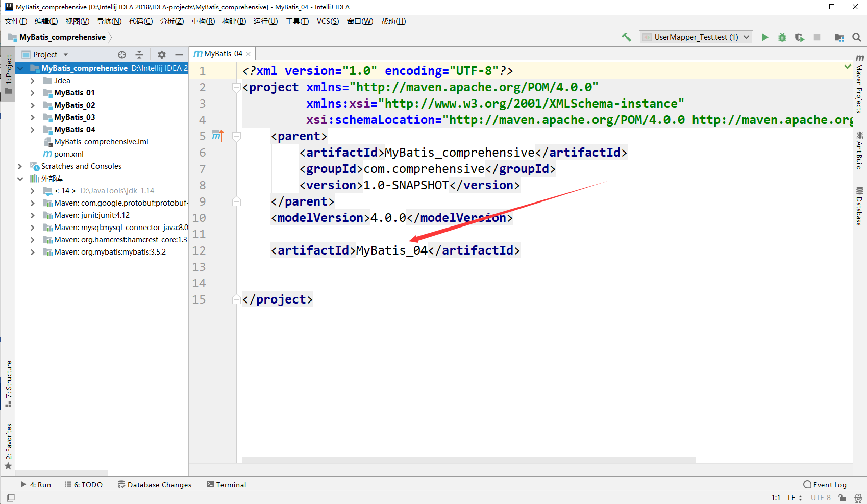Expand the MyBatis_03 module

click(x=33, y=117)
